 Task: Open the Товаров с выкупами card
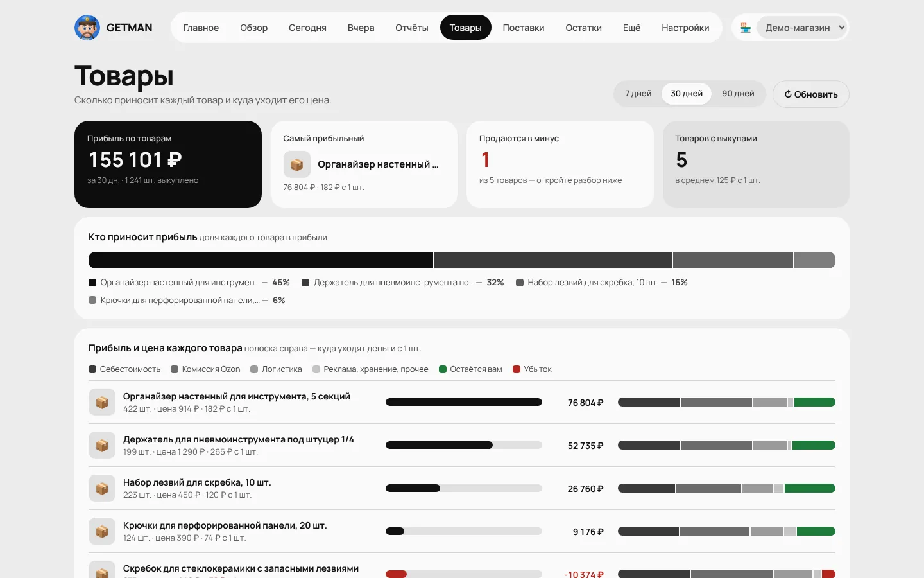756,164
